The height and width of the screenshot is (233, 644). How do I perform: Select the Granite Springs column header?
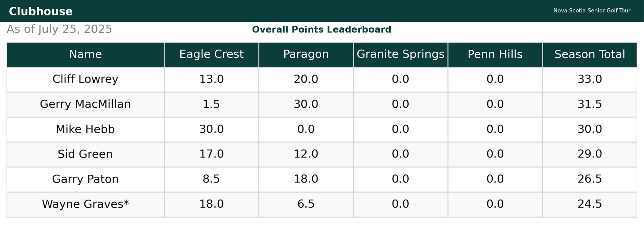point(401,54)
